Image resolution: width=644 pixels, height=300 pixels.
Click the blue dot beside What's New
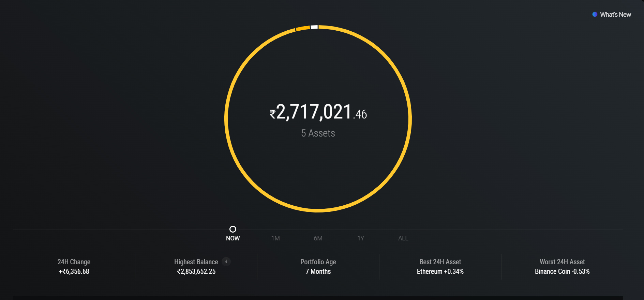coord(595,14)
